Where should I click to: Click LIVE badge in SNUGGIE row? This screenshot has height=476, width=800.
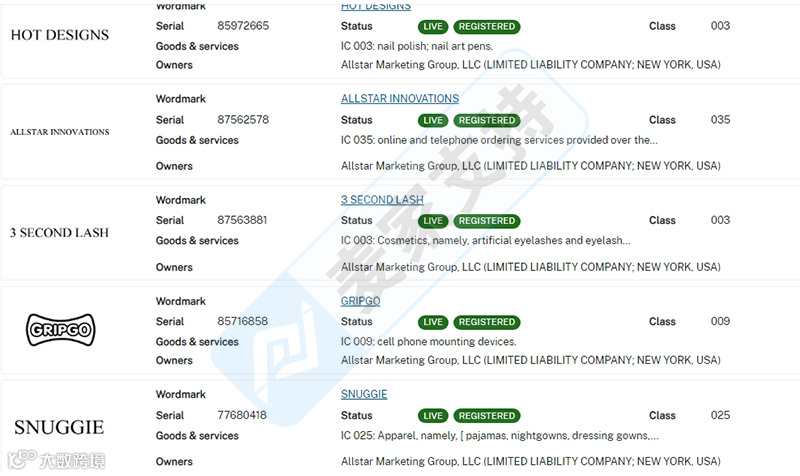tap(433, 416)
